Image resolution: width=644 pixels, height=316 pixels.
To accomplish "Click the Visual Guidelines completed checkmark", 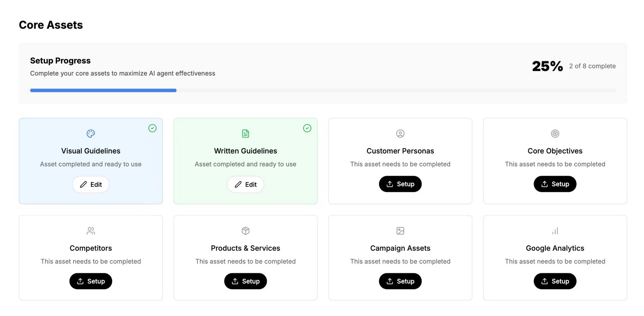I will pyautogui.click(x=152, y=128).
